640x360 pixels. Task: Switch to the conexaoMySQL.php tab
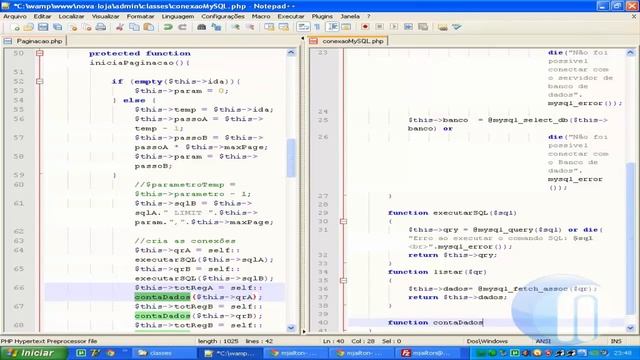coord(348,41)
